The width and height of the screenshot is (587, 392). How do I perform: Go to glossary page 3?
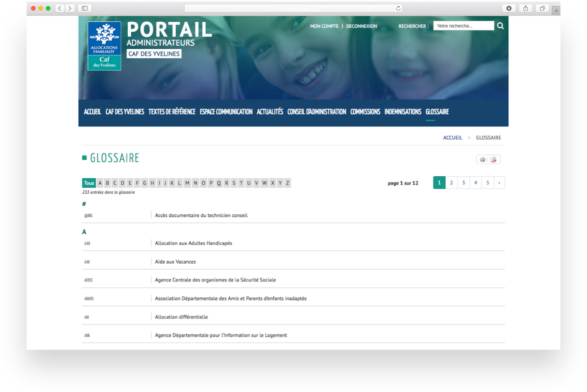pyautogui.click(x=463, y=182)
